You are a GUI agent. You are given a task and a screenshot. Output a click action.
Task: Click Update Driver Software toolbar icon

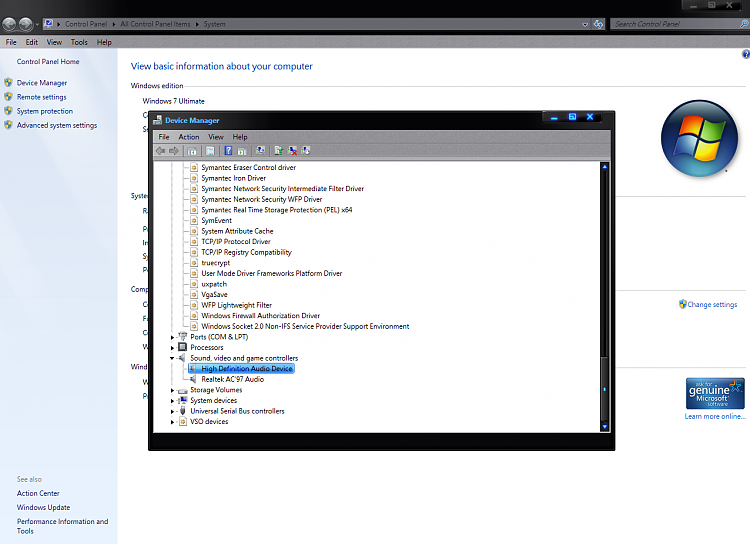(x=278, y=151)
